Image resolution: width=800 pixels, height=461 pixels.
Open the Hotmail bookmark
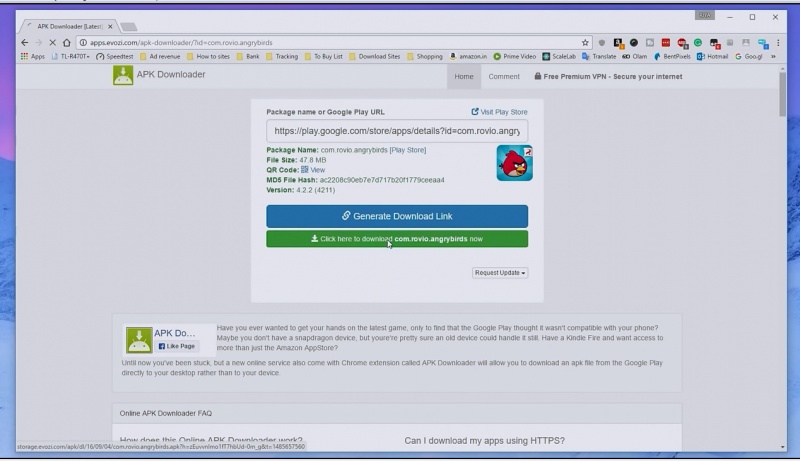[712, 57]
